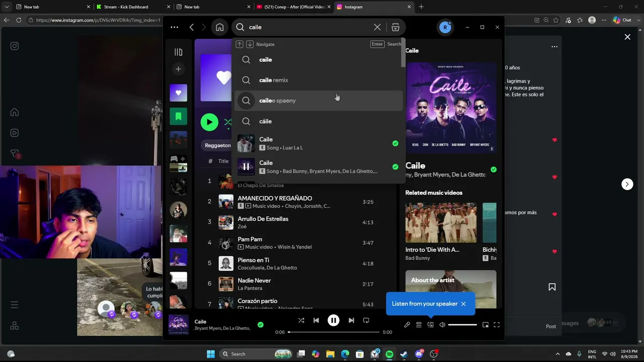Mute the Spotify volume
The image size is (644, 362).
[442, 325]
